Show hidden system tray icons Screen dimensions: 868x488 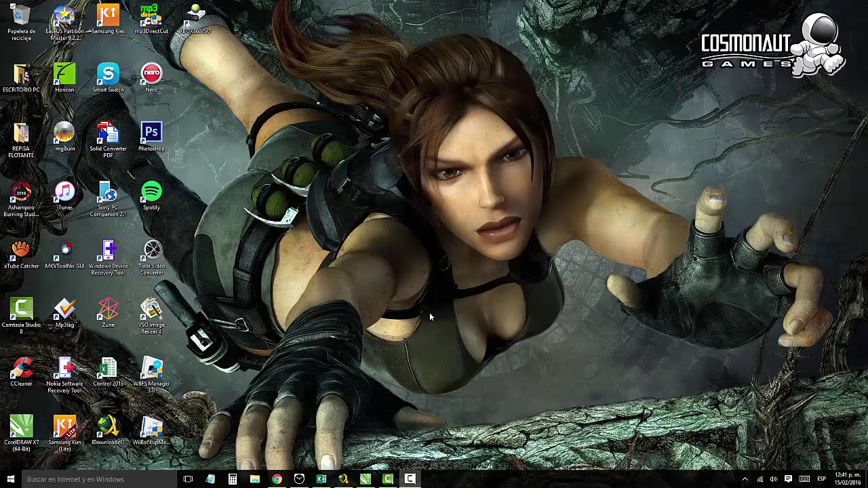(745, 479)
